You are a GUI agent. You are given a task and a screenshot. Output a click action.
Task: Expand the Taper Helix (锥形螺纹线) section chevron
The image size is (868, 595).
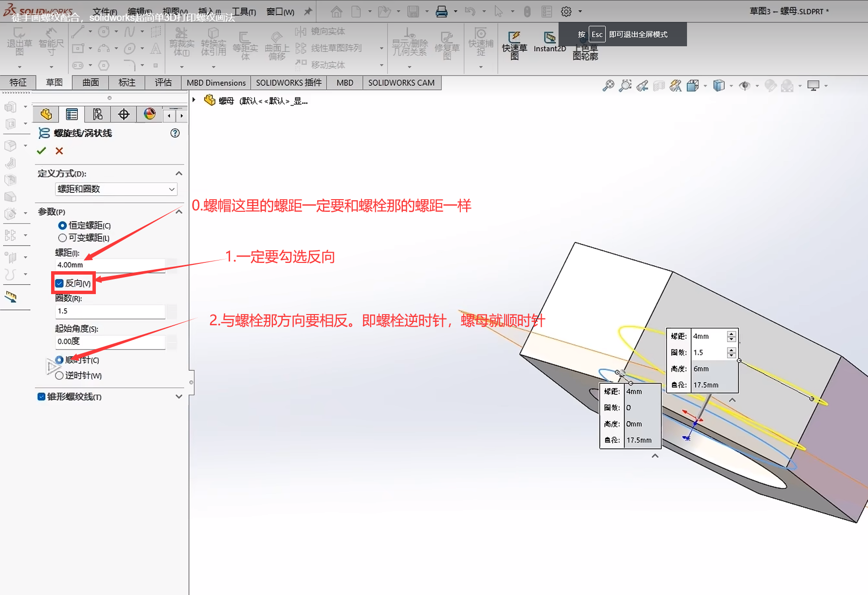179,397
